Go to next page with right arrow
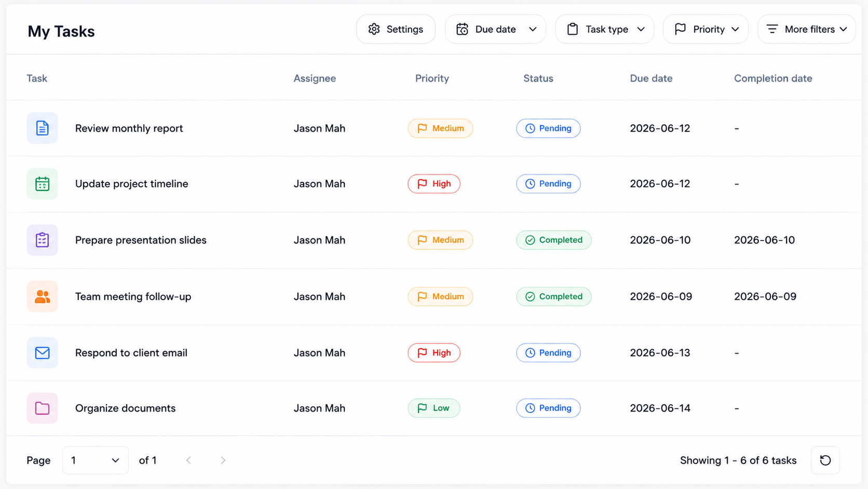868x489 pixels. coord(223,460)
